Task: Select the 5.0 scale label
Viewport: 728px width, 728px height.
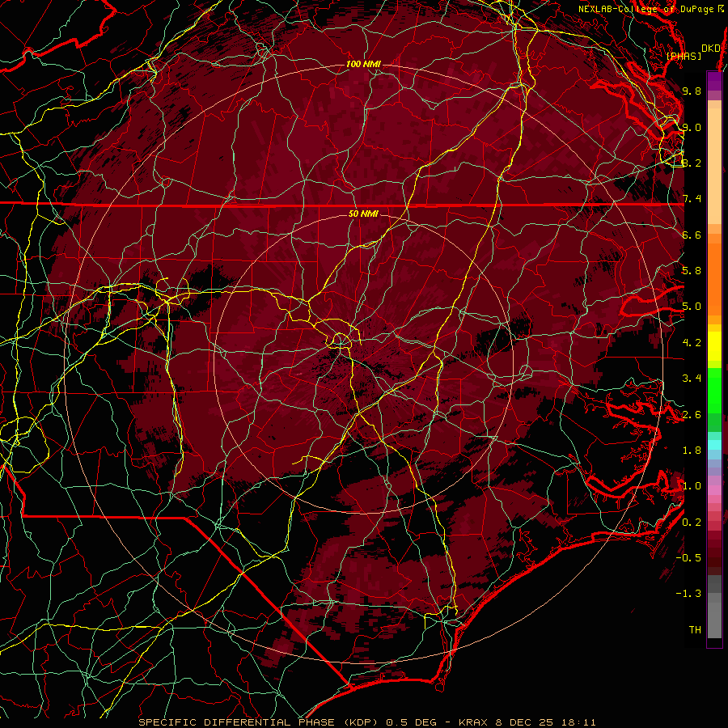Action: click(x=692, y=307)
